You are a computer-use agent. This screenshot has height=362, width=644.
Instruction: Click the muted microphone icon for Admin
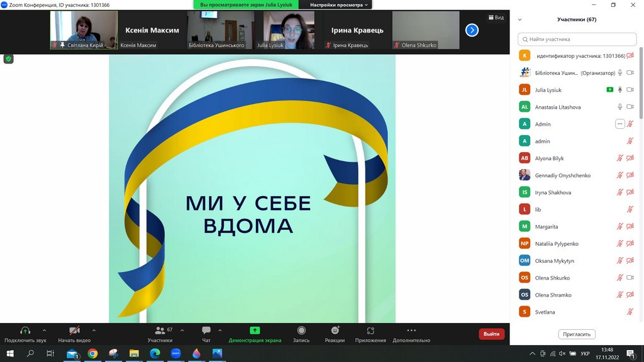tap(630, 124)
